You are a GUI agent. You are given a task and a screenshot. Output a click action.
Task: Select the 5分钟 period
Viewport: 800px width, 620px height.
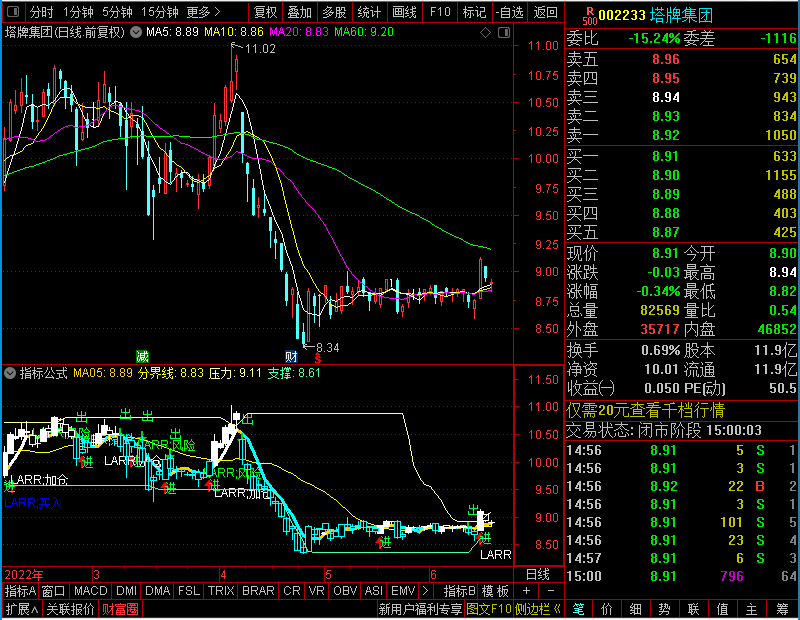tap(117, 12)
